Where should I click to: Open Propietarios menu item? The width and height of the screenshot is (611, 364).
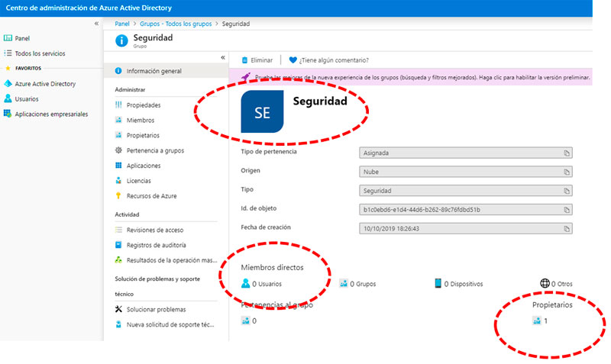[143, 136]
